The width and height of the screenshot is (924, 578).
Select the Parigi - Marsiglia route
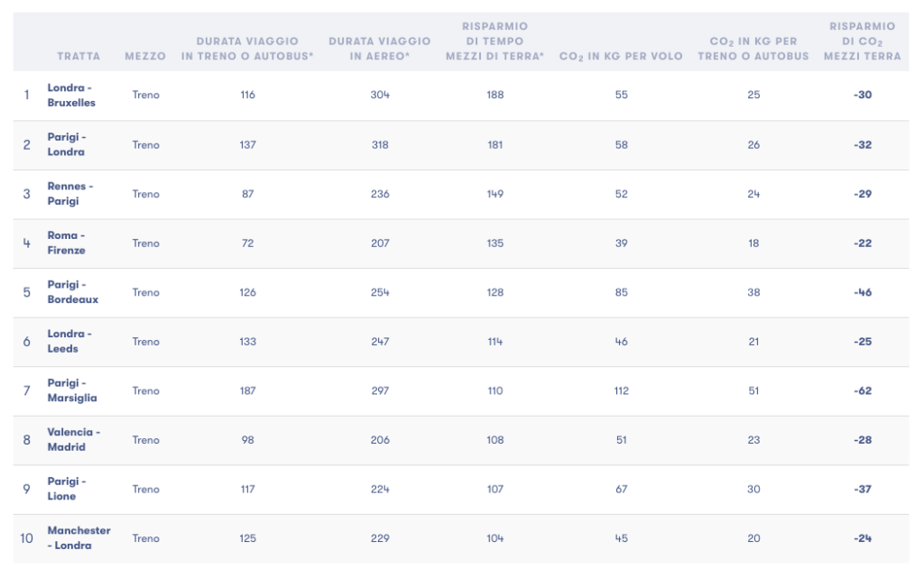click(x=72, y=390)
